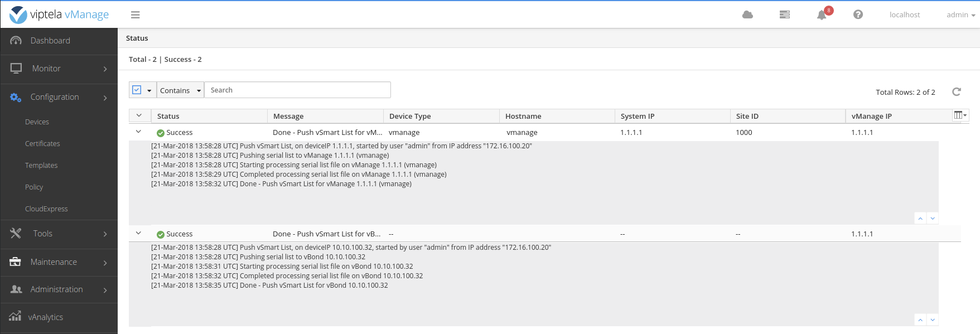Open the alarm bell notifications
The image size is (980, 334).
pos(822,15)
